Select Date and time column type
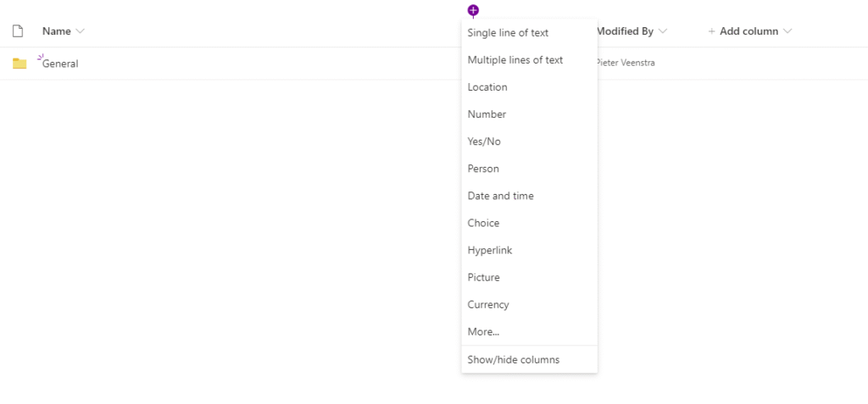The image size is (868, 404). pos(529,196)
